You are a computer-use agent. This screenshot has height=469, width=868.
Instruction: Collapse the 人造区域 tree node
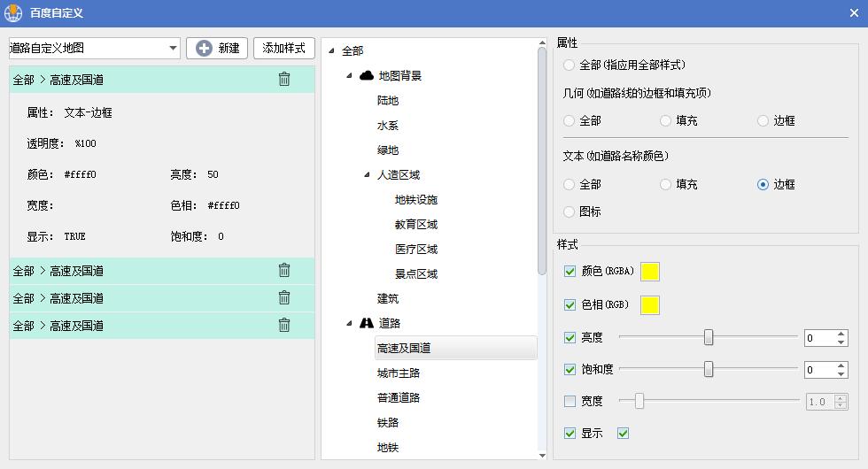pos(367,175)
